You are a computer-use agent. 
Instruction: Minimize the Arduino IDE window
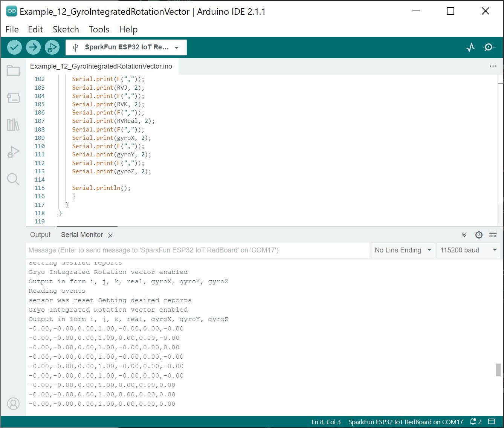(416, 11)
